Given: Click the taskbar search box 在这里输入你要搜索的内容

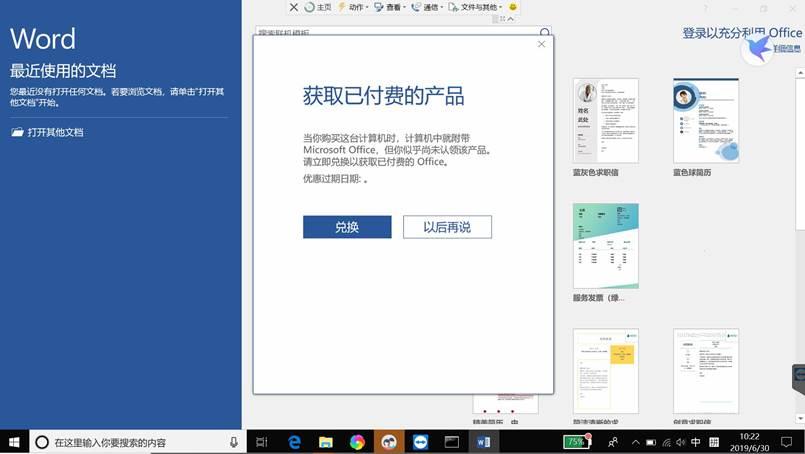Looking at the screenshot, I should (x=138, y=442).
